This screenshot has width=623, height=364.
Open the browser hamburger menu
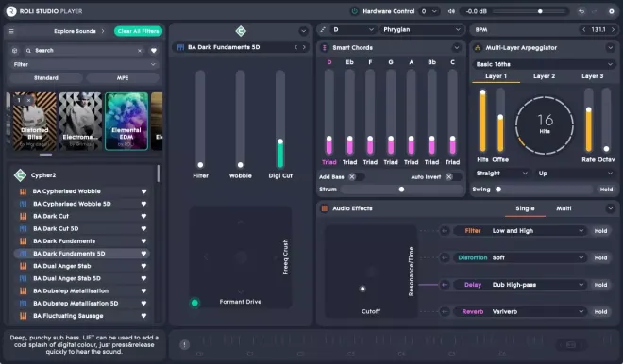pos(11,31)
